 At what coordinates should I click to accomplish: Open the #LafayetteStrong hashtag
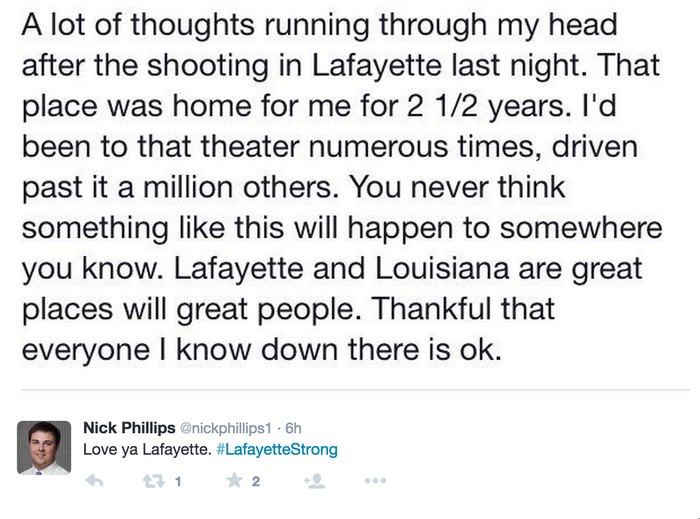(x=277, y=449)
